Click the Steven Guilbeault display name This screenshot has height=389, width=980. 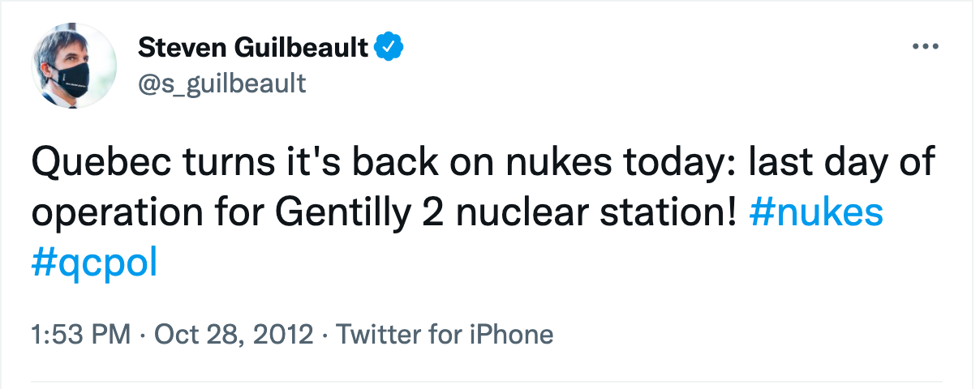coord(253,48)
